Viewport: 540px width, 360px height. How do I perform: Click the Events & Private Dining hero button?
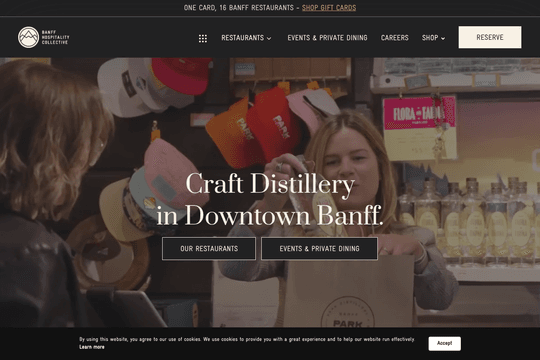tap(319, 248)
